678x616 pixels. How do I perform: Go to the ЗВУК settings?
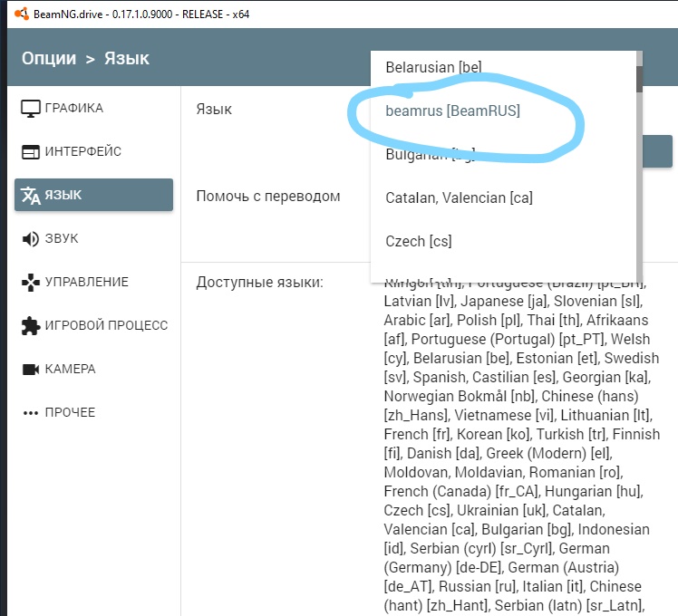[94, 238]
